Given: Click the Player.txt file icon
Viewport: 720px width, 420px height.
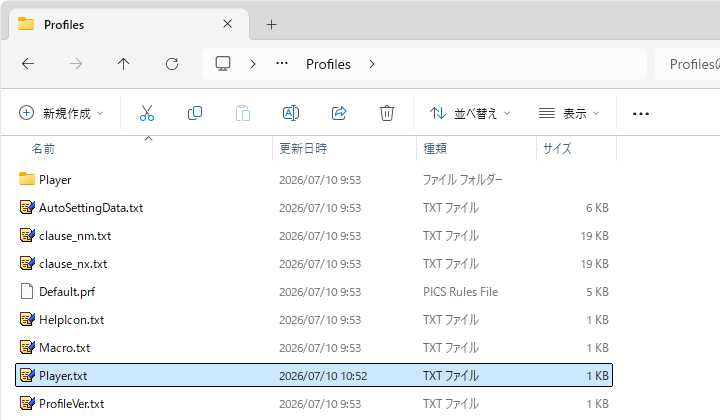Looking at the screenshot, I should (27, 375).
